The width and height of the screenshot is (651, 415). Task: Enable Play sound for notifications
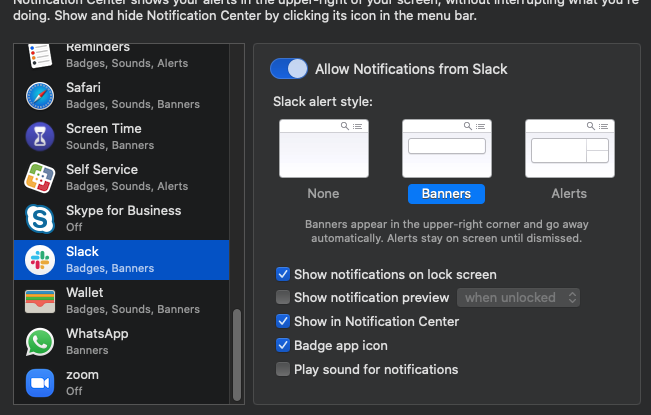click(x=283, y=369)
